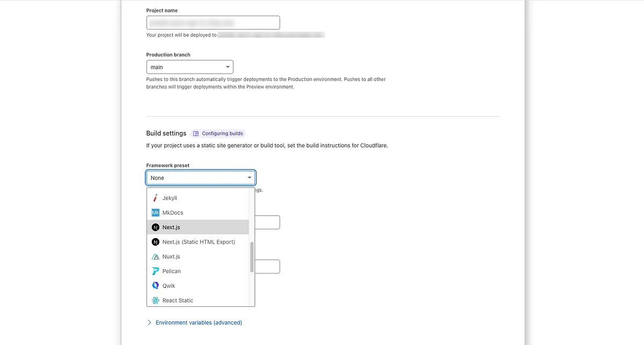
Task: Click the Nuxt.js mountain logo icon
Action: point(155,256)
